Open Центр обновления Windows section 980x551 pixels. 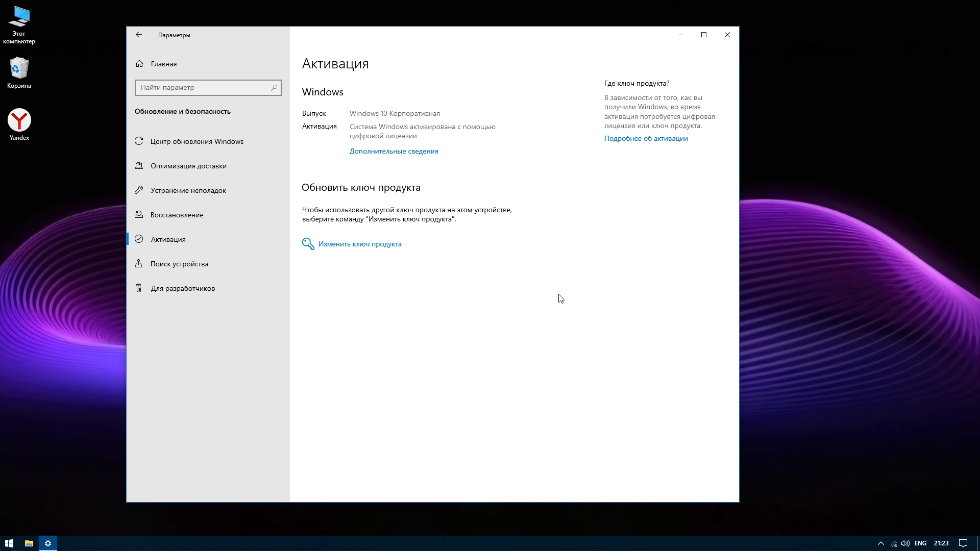(x=197, y=141)
